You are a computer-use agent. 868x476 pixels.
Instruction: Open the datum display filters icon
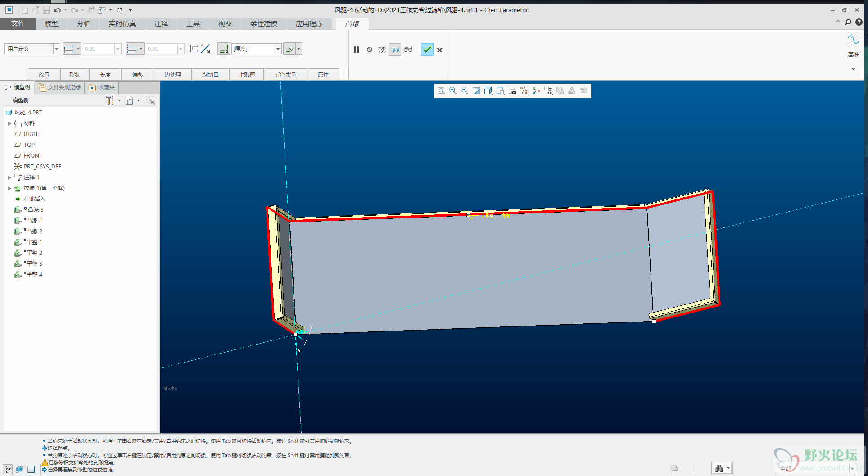[524, 91]
